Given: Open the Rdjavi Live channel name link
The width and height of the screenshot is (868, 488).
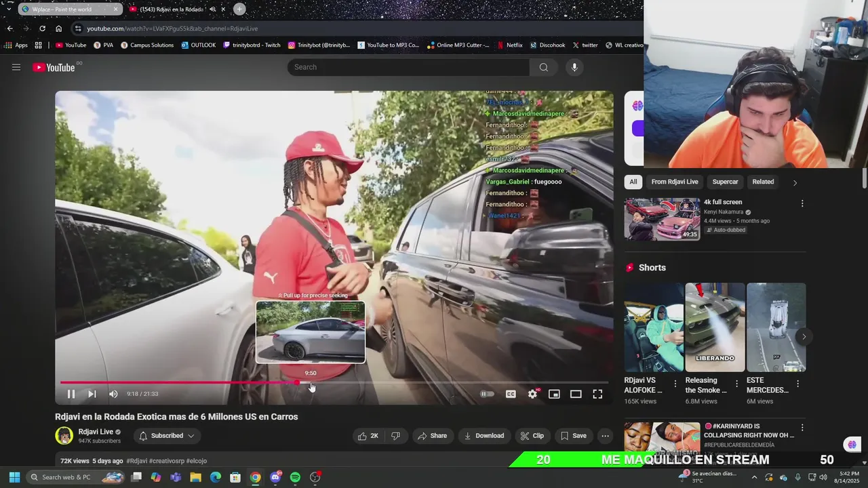Looking at the screenshot, I should (x=95, y=432).
